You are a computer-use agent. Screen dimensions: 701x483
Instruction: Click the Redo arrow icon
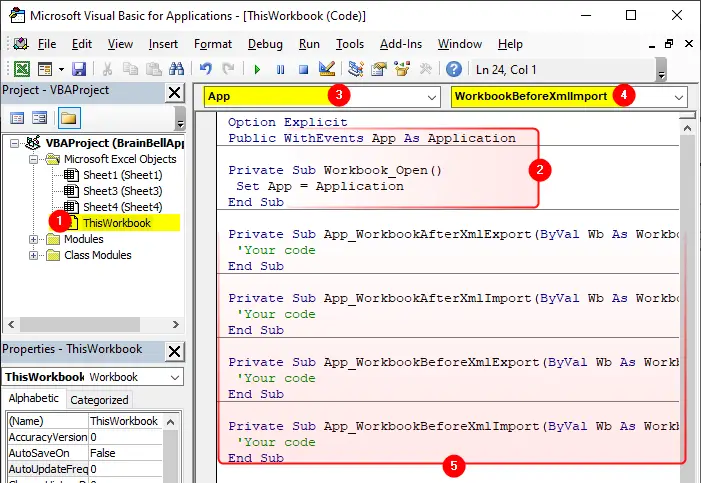[x=228, y=69]
